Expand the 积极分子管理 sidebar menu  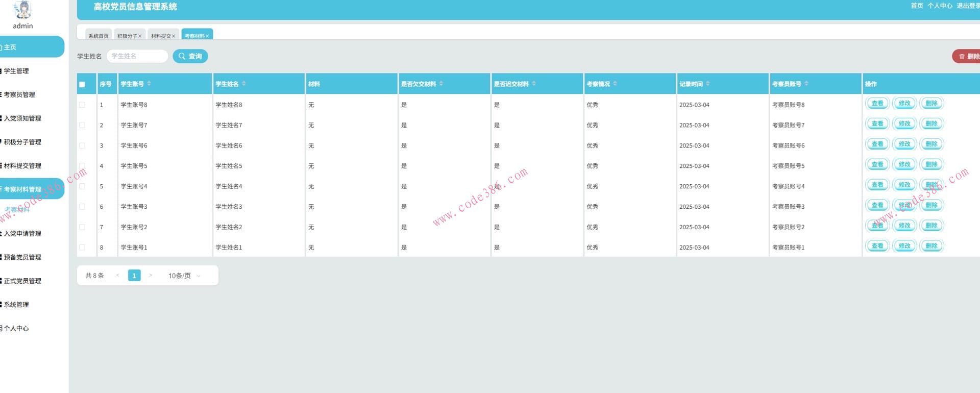click(x=32, y=142)
